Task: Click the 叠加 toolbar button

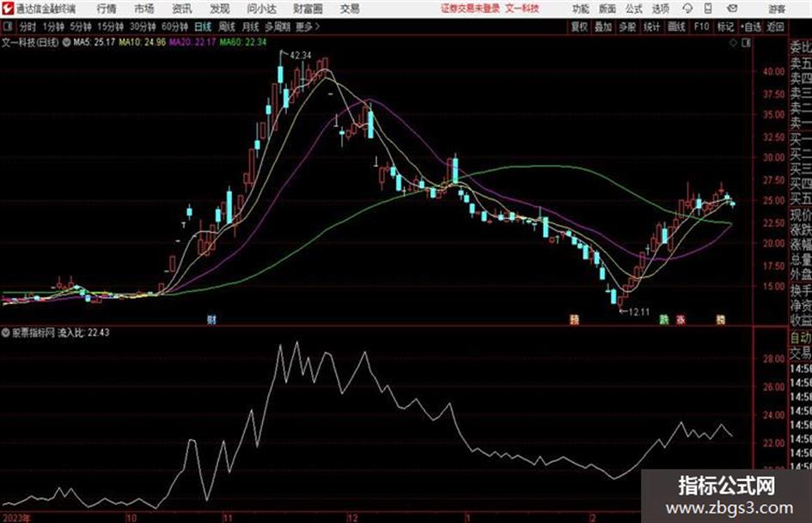Action: click(x=603, y=27)
